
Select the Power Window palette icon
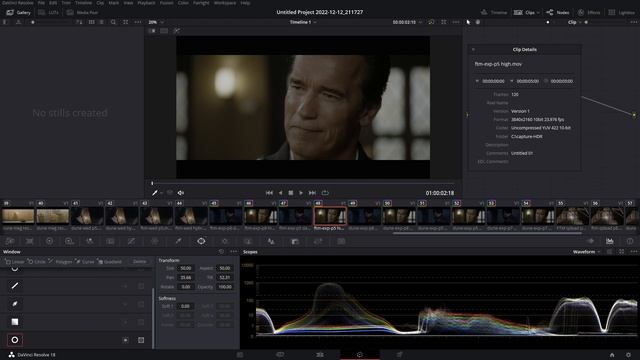coord(201,241)
